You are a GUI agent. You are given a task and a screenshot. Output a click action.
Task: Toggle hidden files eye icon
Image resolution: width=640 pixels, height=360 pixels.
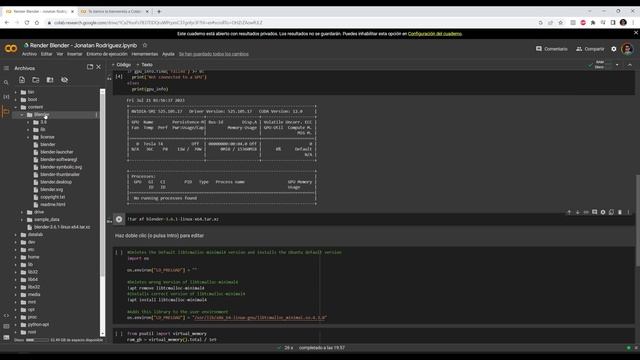[x=64, y=80]
